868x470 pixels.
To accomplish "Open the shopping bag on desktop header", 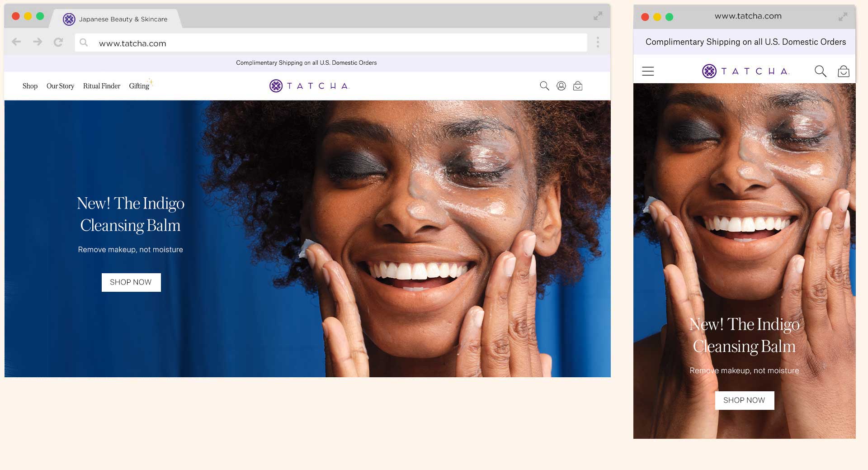I will [578, 86].
